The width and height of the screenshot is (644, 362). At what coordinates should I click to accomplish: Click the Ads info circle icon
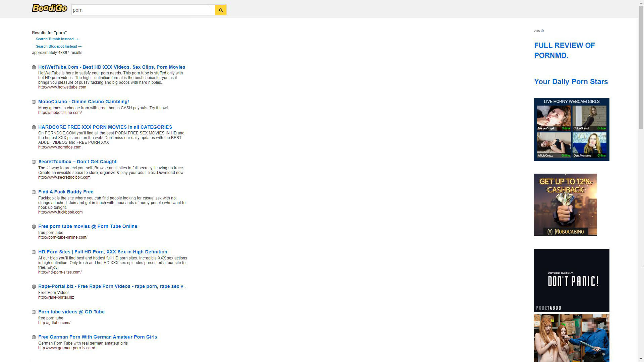542,31
